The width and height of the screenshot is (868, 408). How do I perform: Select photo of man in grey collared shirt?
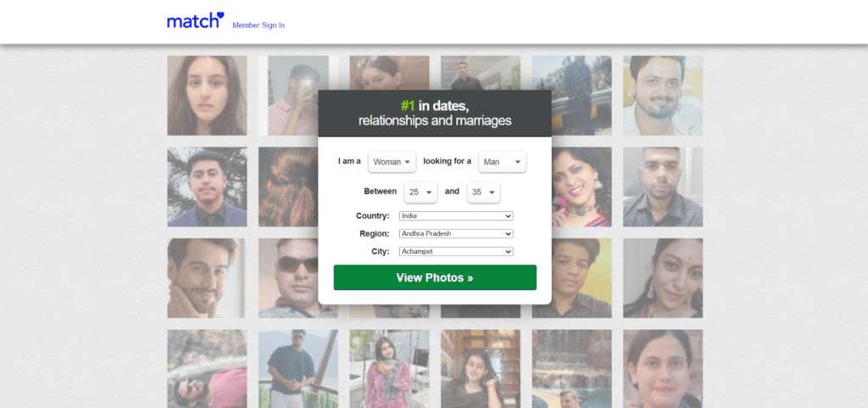(x=663, y=187)
